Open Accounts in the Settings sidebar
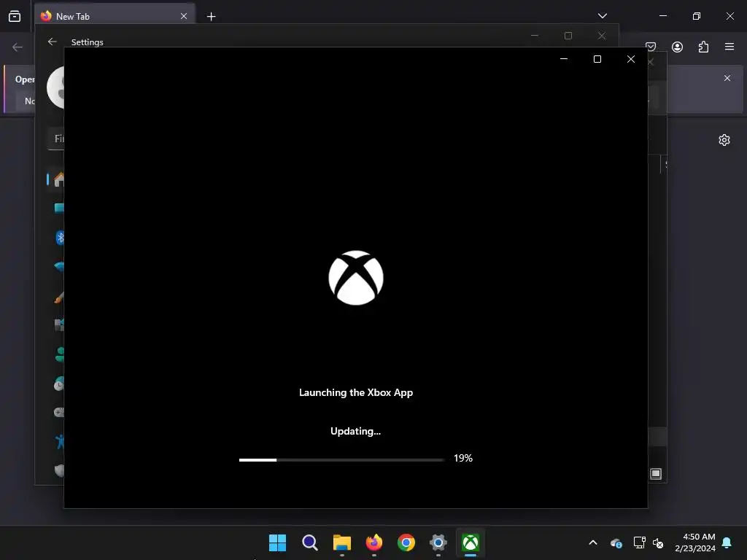This screenshot has height=560, width=747. [60, 354]
